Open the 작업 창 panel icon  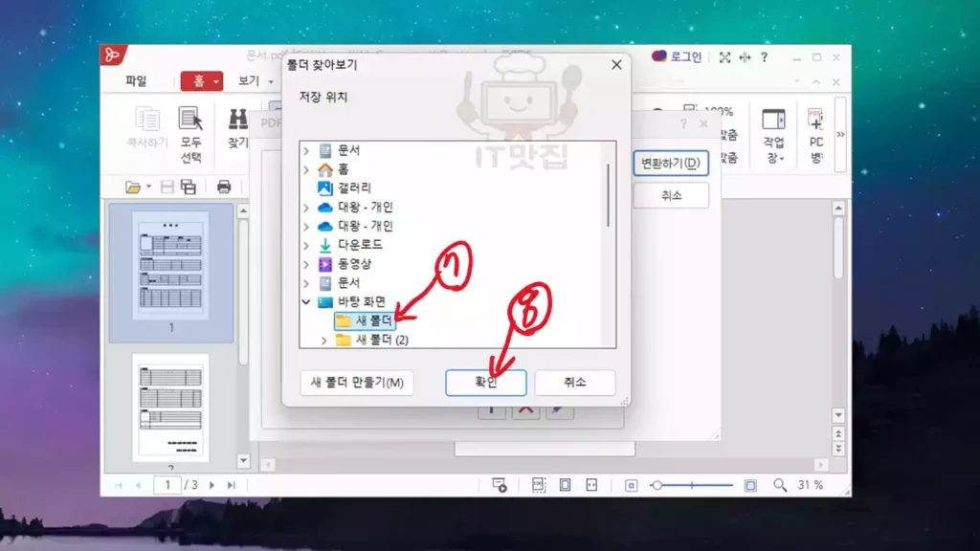pyautogui.click(x=773, y=120)
